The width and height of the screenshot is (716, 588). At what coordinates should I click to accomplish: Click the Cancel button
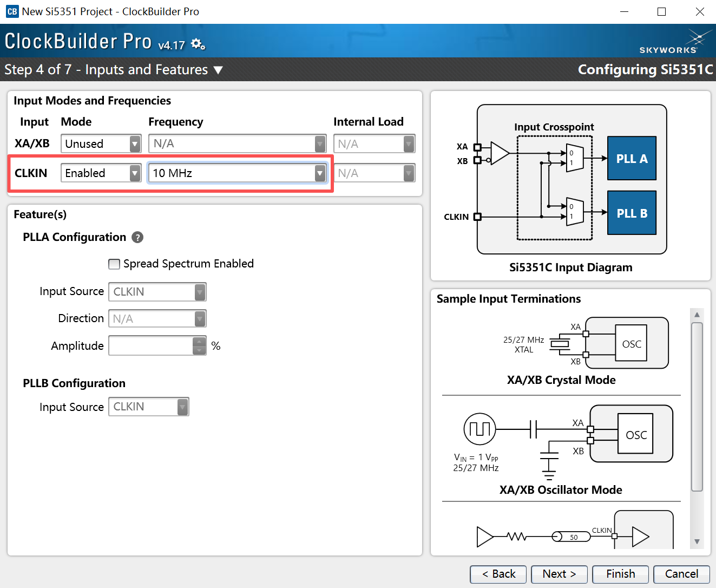pyautogui.click(x=681, y=574)
